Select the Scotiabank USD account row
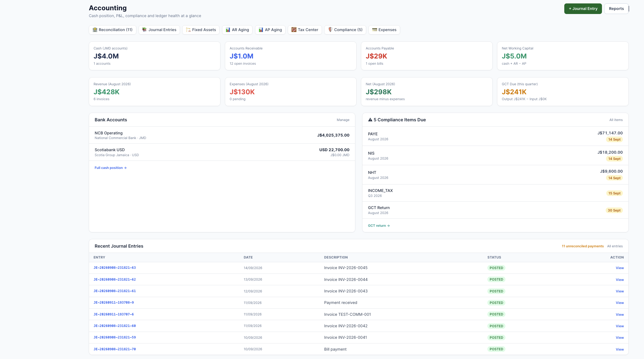Image resolution: width=644 pixels, height=359 pixels. point(222,152)
